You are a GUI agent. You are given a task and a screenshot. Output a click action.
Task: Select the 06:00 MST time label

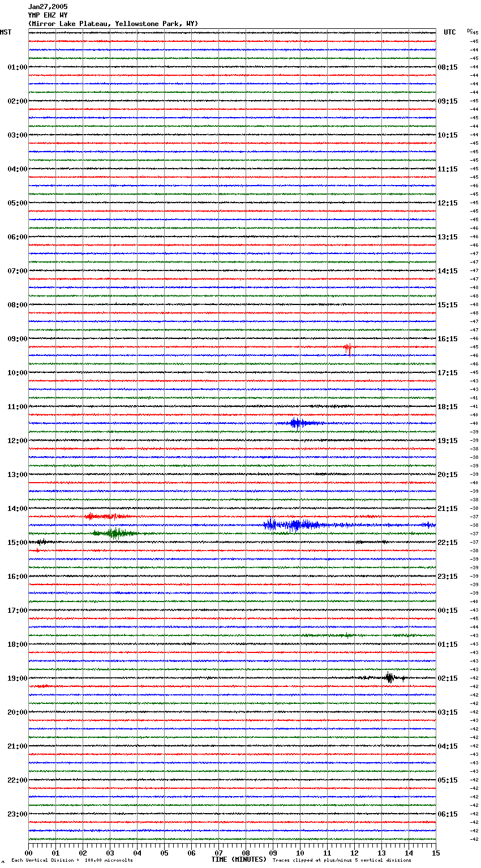tap(18, 237)
